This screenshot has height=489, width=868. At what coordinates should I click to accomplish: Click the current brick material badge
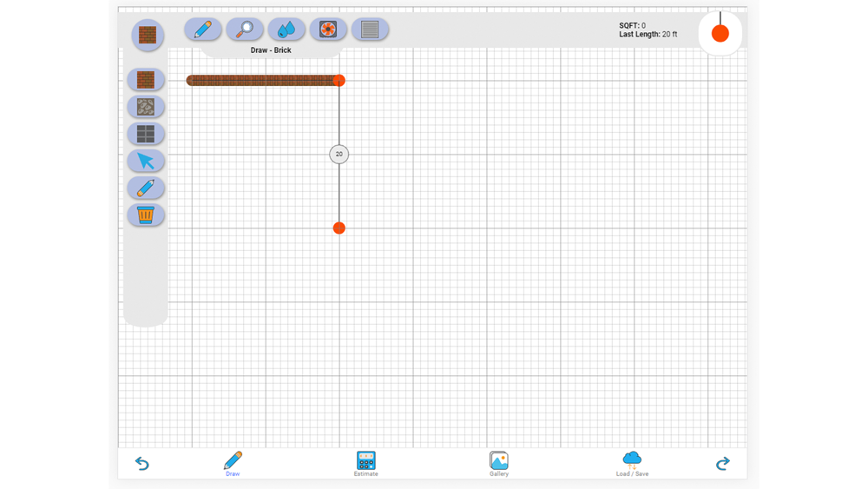[x=148, y=35]
